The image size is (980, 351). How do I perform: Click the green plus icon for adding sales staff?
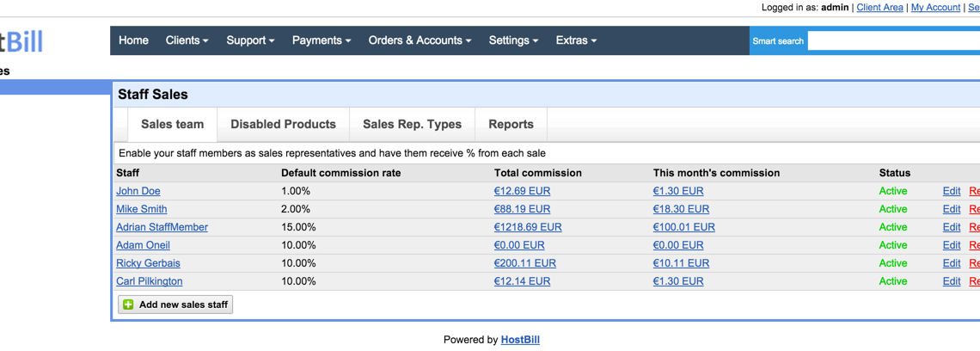point(128,305)
